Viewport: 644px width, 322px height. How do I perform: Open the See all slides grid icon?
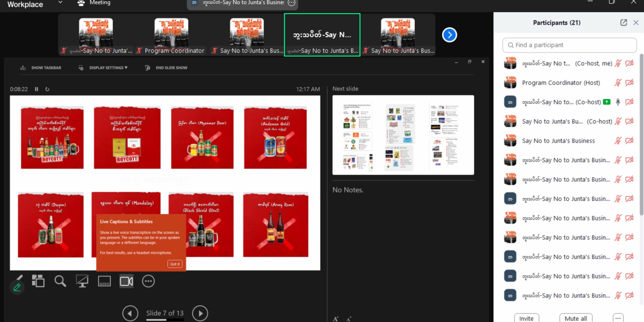[38, 281]
